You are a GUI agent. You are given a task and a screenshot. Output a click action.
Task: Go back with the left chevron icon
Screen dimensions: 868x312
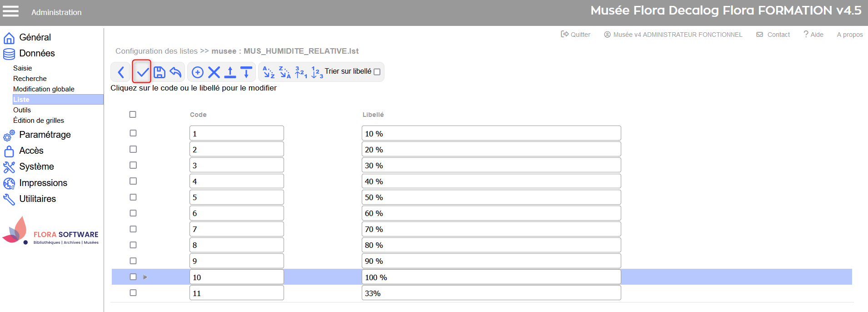(121, 72)
